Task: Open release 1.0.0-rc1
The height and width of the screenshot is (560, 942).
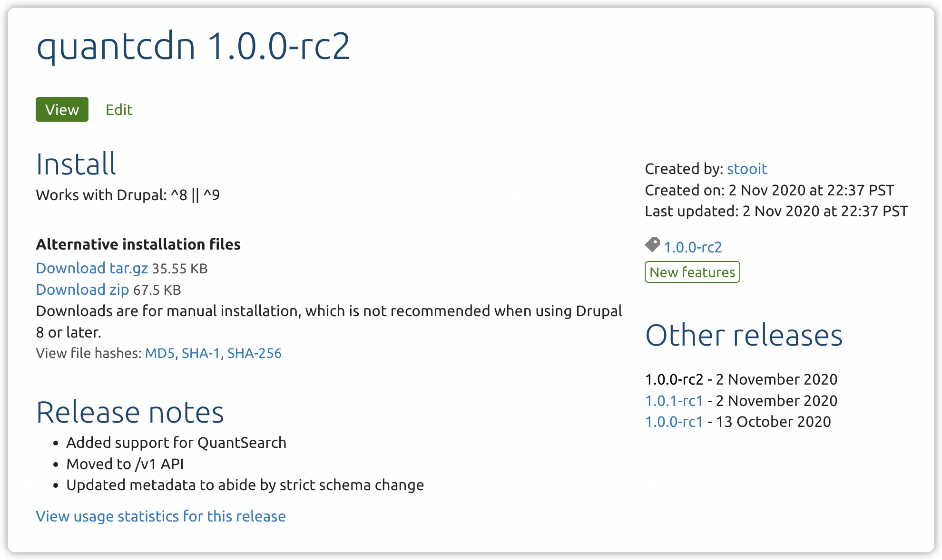Action: tap(673, 422)
